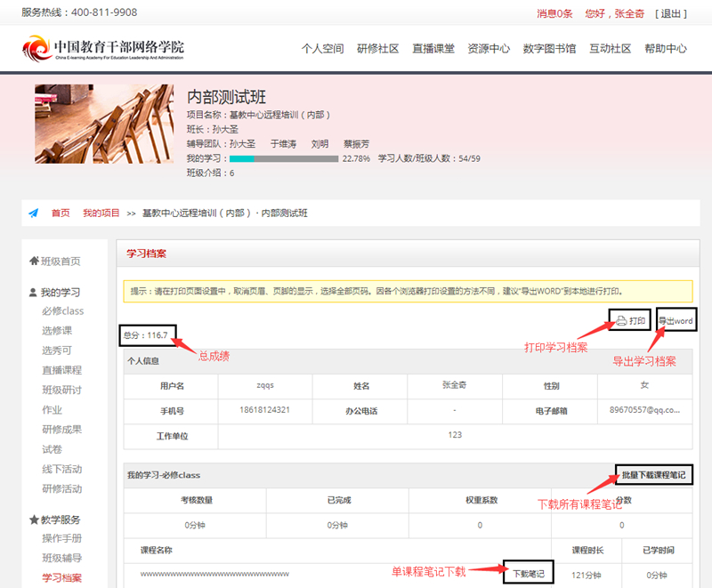
Task: Open 直播课程 from the sidebar
Action: click(x=61, y=370)
